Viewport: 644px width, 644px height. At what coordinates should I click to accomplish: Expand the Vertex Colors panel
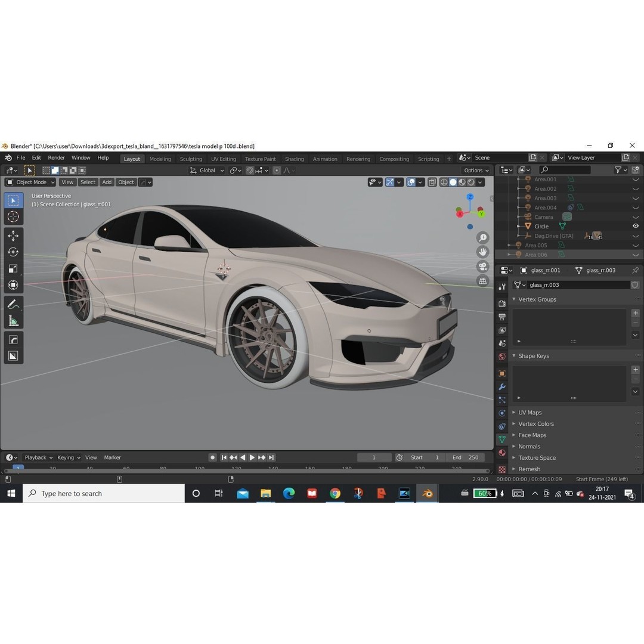(x=514, y=423)
